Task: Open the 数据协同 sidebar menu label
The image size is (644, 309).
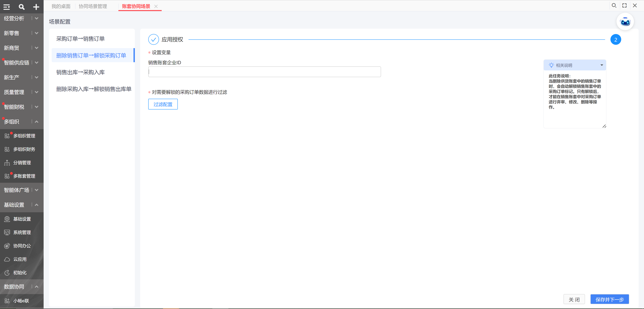Action: point(14,287)
